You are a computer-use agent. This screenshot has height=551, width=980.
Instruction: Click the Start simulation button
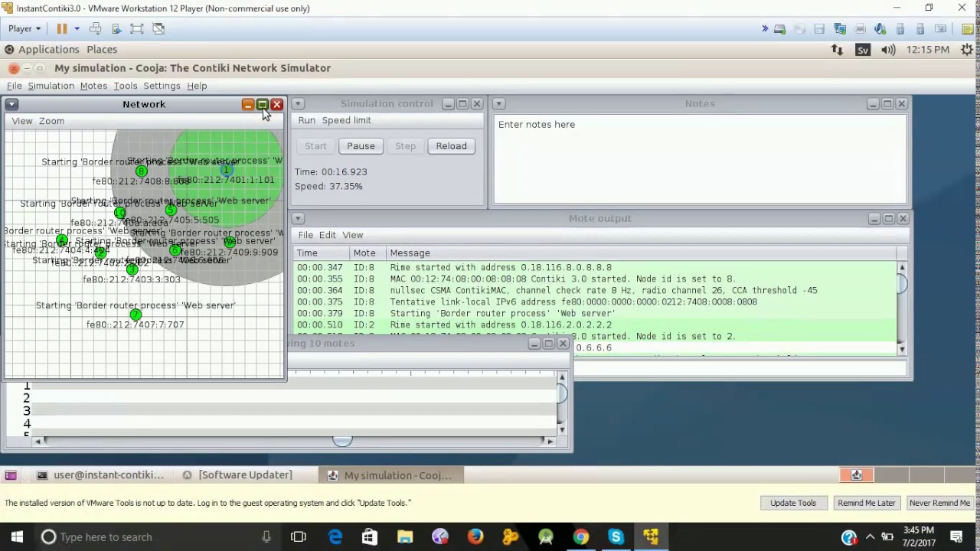pyautogui.click(x=315, y=146)
